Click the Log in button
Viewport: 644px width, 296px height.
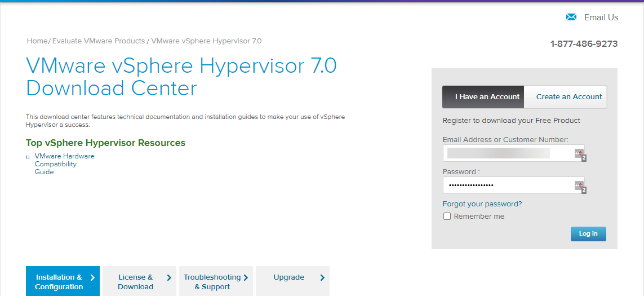point(588,233)
